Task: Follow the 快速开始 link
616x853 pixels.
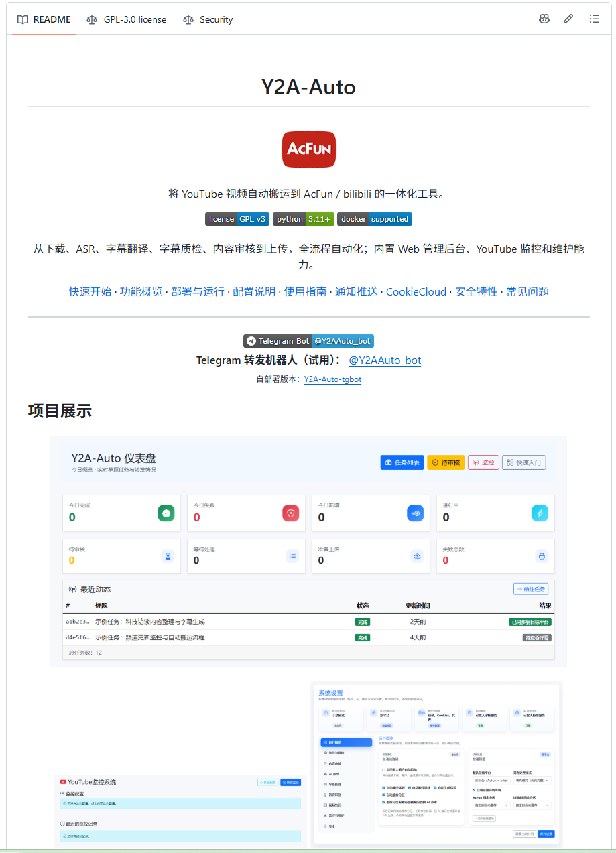Action: [x=90, y=291]
